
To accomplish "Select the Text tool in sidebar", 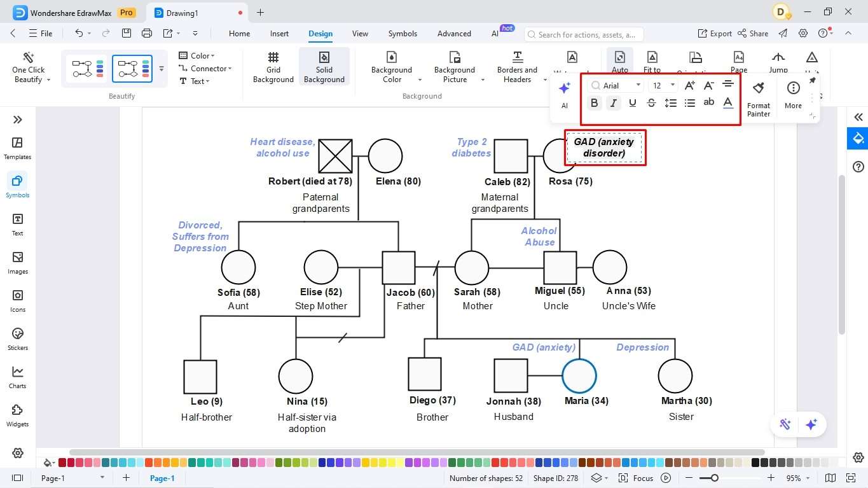I will [17, 225].
